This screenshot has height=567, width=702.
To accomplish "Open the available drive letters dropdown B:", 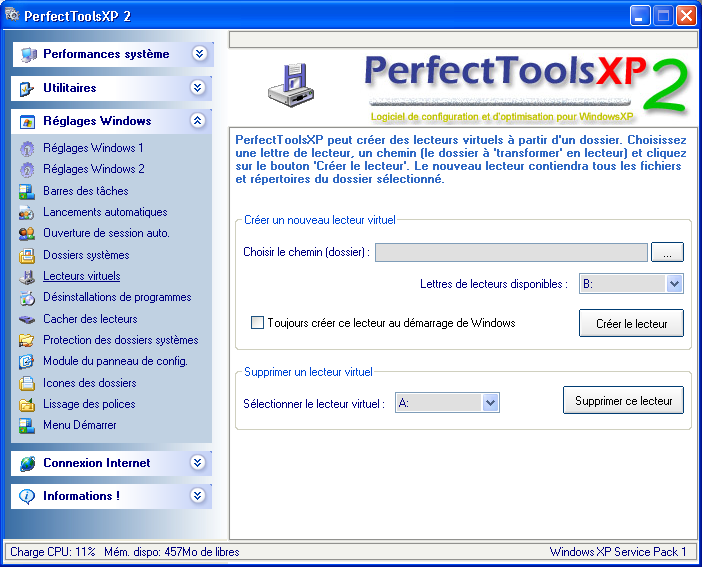I will click(674, 284).
